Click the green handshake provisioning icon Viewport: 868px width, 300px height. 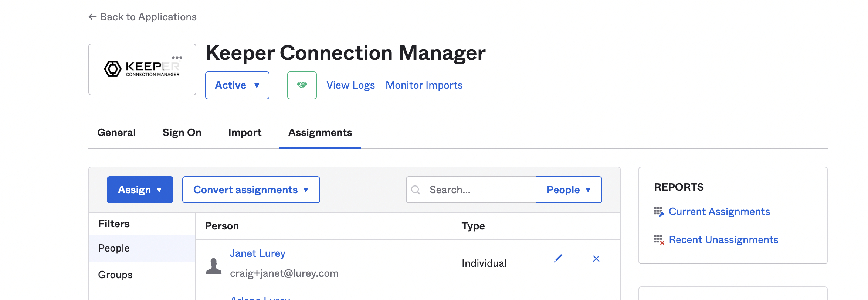click(x=302, y=85)
